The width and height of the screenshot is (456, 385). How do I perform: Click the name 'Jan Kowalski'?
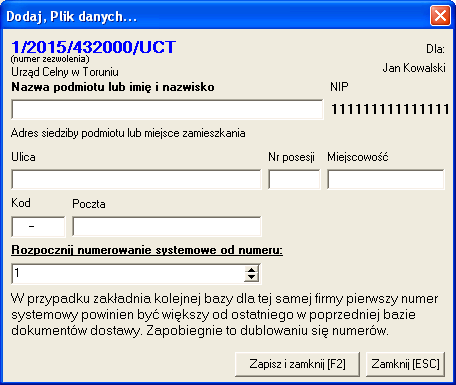click(414, 68)
